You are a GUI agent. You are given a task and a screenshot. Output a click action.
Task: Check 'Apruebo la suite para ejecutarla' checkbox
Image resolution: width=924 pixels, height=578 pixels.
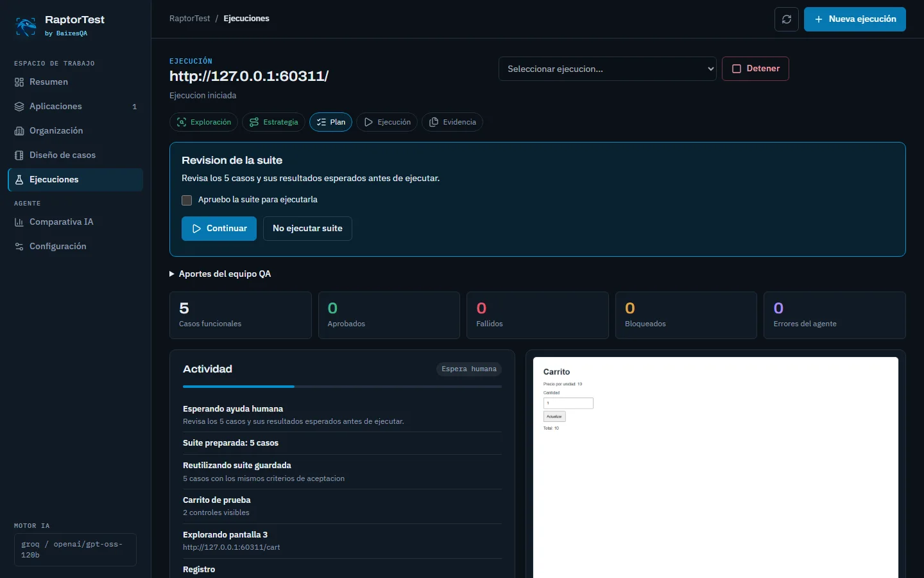[187, 200]
